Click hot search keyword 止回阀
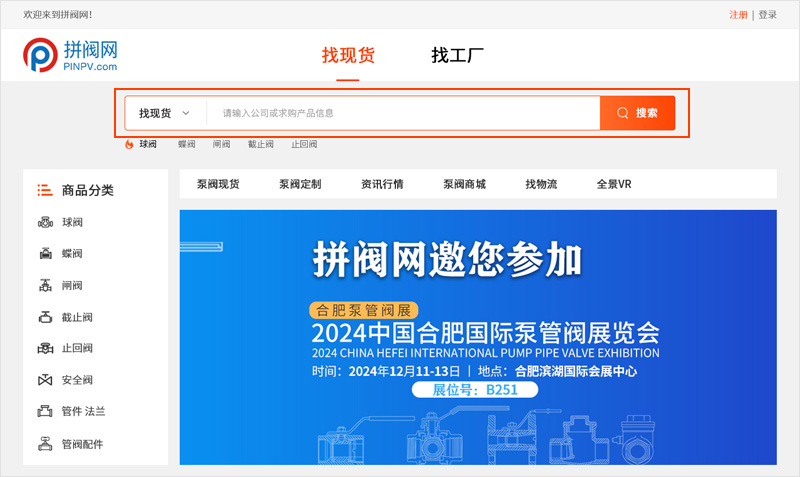The height and width of the screenshot is (477, 800). click(x=304, y=144)
